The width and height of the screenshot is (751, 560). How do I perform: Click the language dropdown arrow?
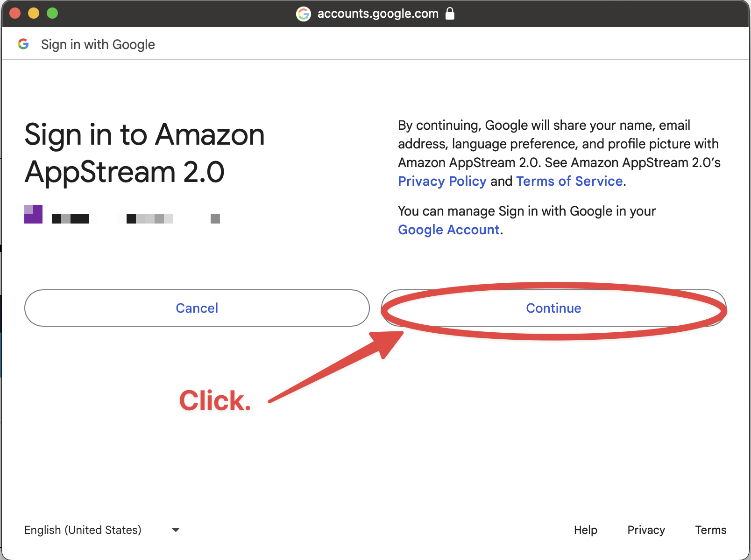point(176,530)
